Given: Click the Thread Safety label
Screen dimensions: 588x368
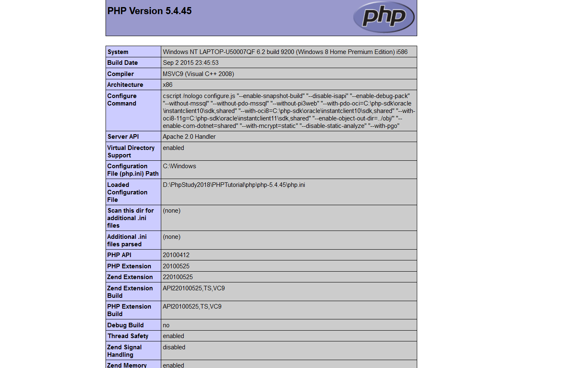Looking at the screenshot, I should click(x=128, y=336).
